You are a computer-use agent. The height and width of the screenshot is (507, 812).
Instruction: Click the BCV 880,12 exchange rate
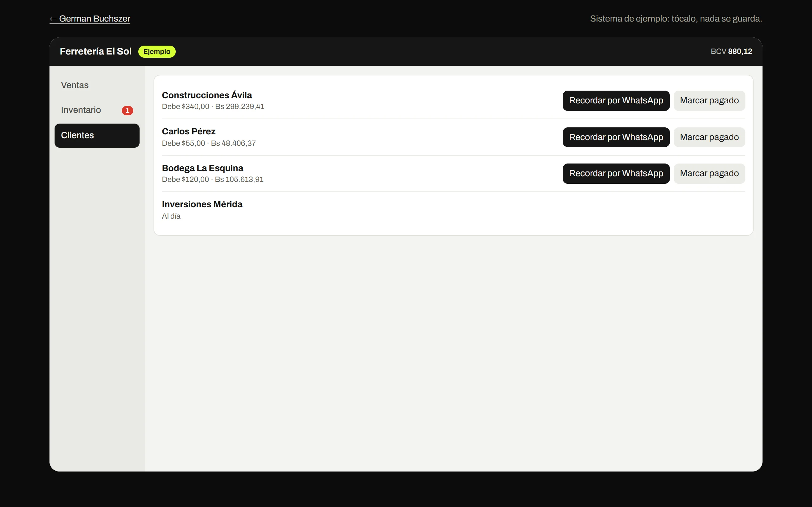[731, 52]
